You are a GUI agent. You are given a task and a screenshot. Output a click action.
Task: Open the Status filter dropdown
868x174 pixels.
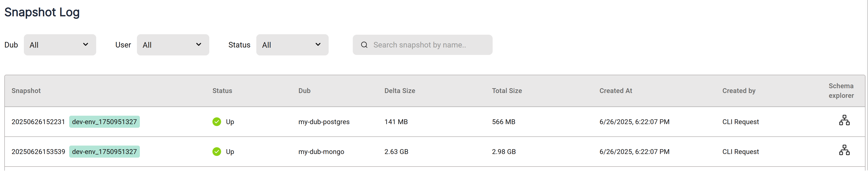292,45
